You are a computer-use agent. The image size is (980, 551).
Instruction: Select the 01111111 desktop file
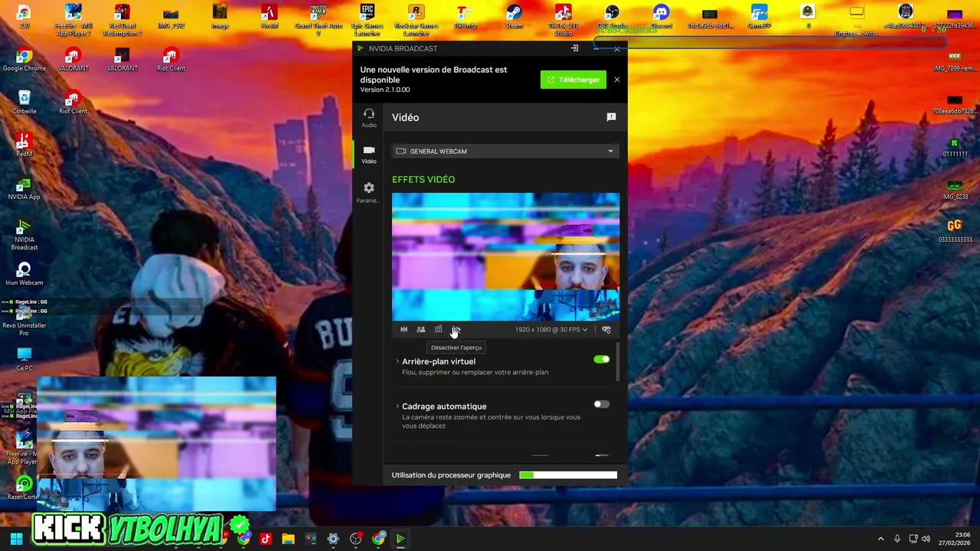[955, 147]
